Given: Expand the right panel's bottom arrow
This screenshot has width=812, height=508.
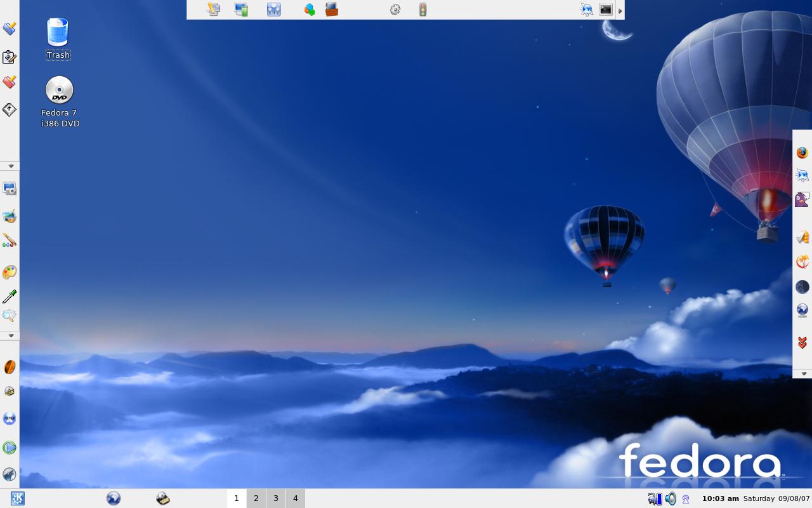Looking at the screenshot, I should tap(804, 374).
